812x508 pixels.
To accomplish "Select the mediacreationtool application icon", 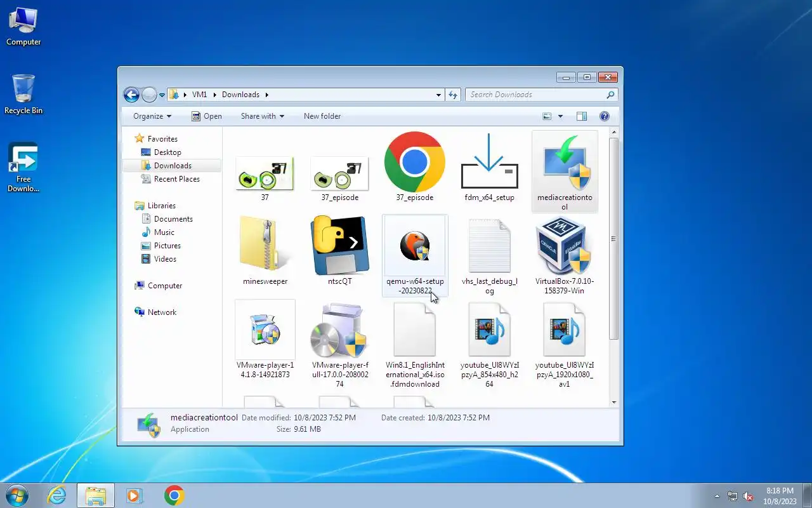I will tap(565, 162).
